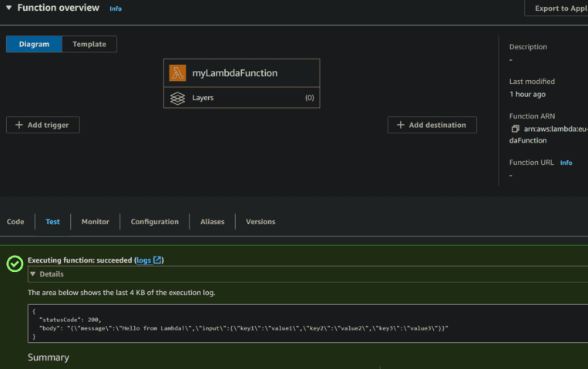Click the Description label in the side panel
This screenshot has width=588, height=369.
pyautogui.click(x=528, y=47)
